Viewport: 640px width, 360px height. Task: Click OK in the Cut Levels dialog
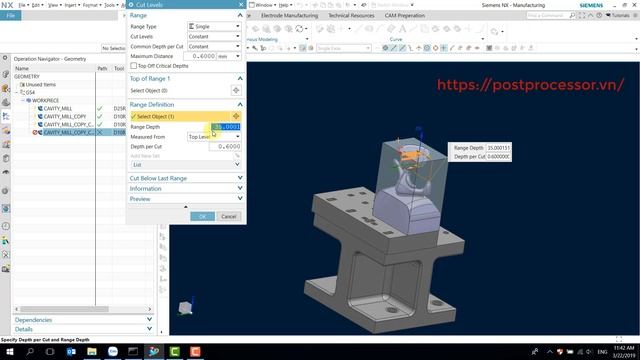(202, 216)
